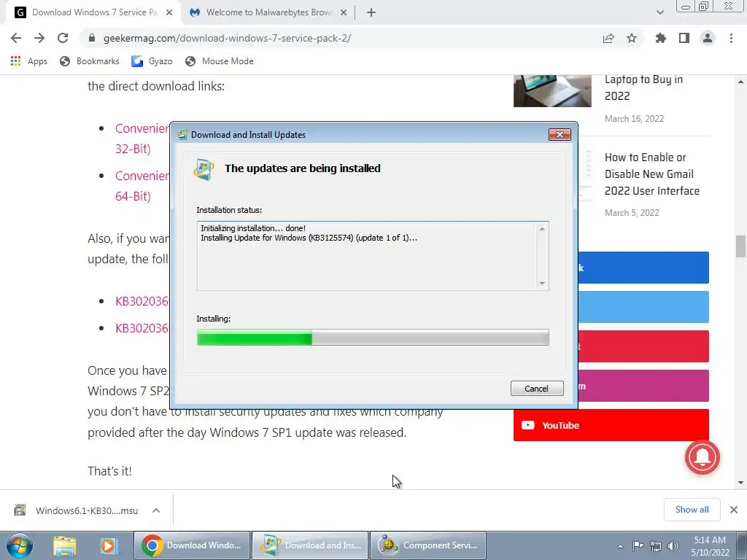Screen dimensions: 747x560
Task: Click the installer dialog icon by the heading
Action: pos(204,169)
